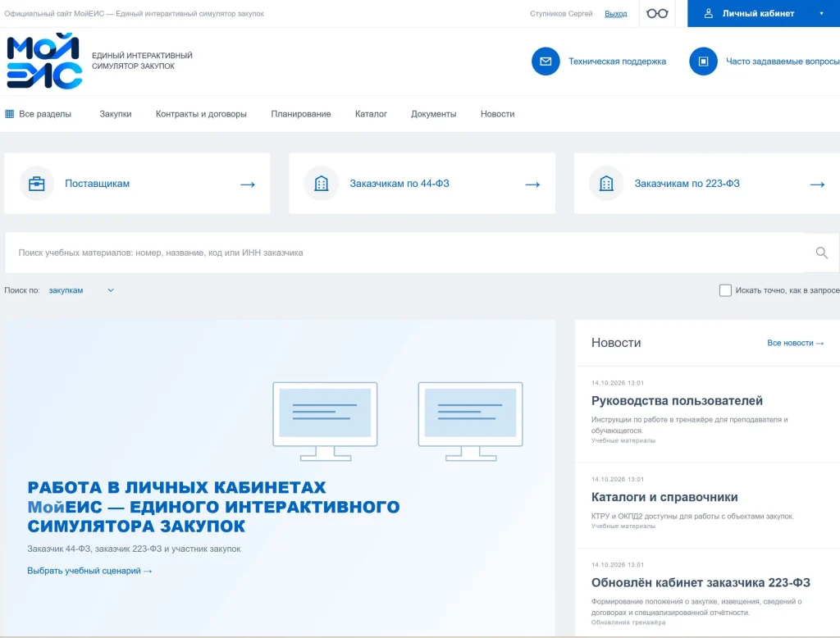Click the user name Ступников Сергей
The image size is (840, 638).
[x=561, y=13]
